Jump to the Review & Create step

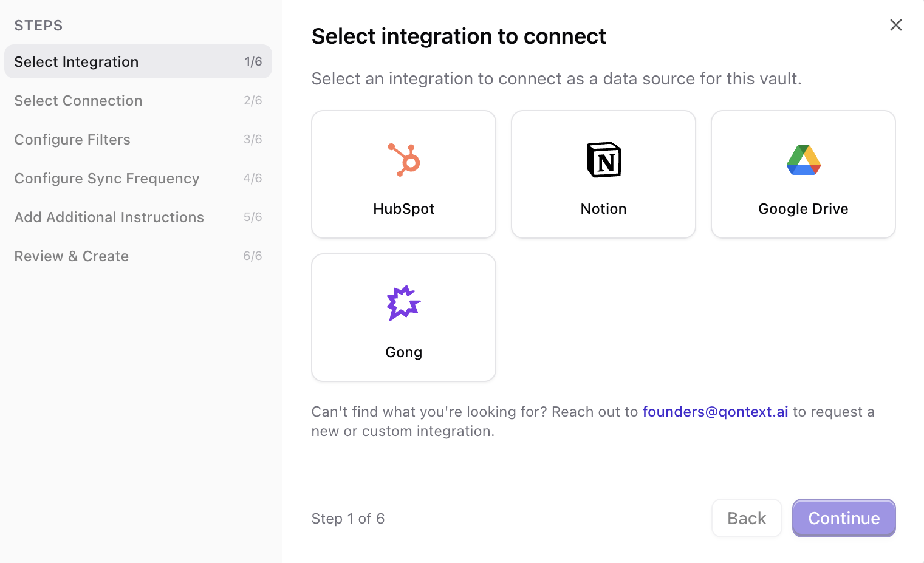71,256
